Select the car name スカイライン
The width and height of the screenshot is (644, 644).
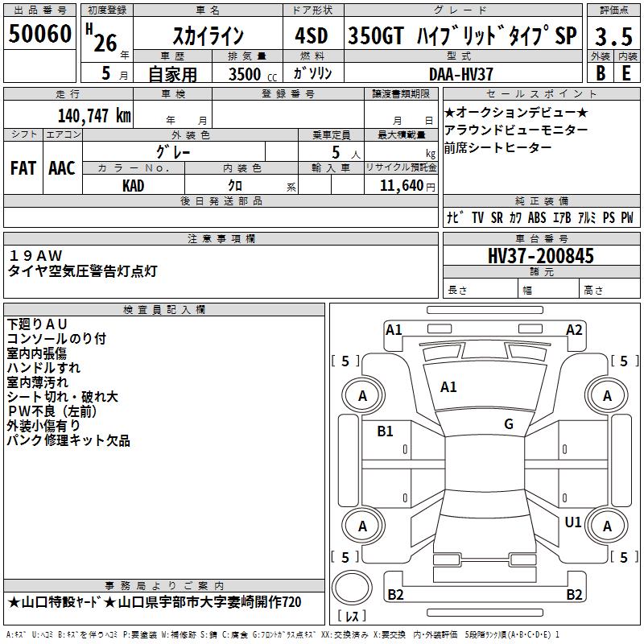tap(208, 35)
